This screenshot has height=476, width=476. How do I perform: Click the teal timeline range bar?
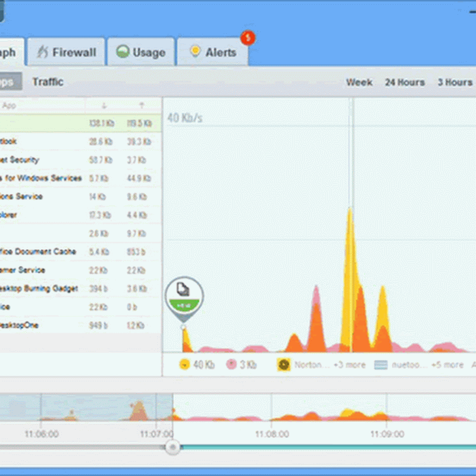click(x=328, y=447)
